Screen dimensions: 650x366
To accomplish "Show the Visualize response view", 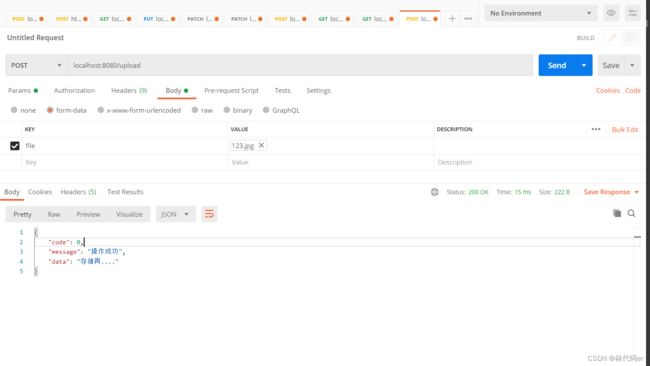I will click(129, 214).
